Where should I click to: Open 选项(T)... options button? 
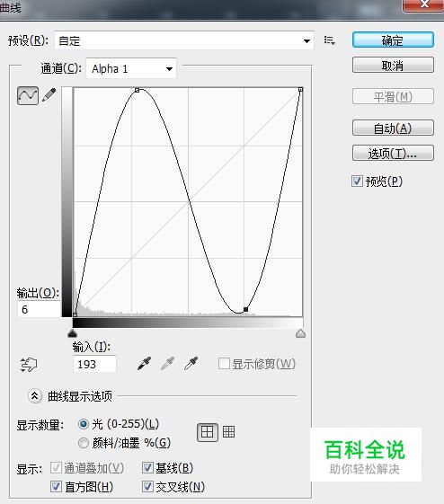(393, 153)
